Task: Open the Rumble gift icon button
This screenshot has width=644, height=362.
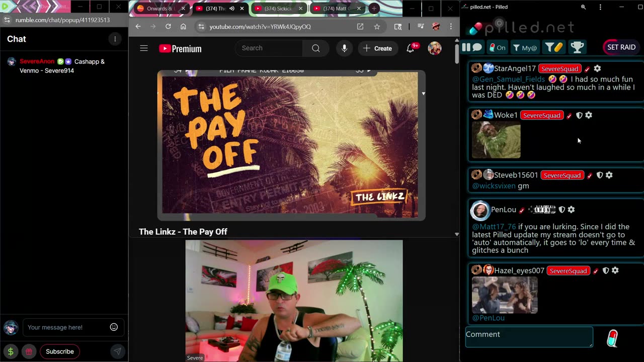Action: pos(29,351)
